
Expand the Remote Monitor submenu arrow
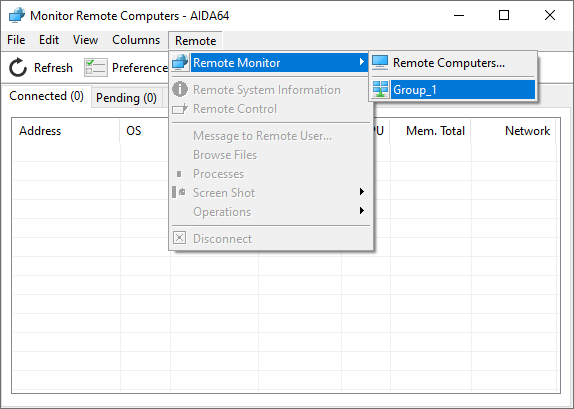point(362,62)
